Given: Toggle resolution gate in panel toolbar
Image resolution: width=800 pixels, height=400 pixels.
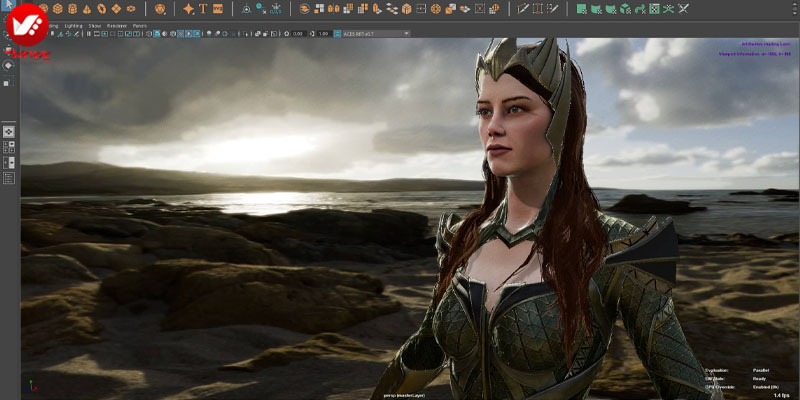Looking at the screenshot, I should coord(105,33).
